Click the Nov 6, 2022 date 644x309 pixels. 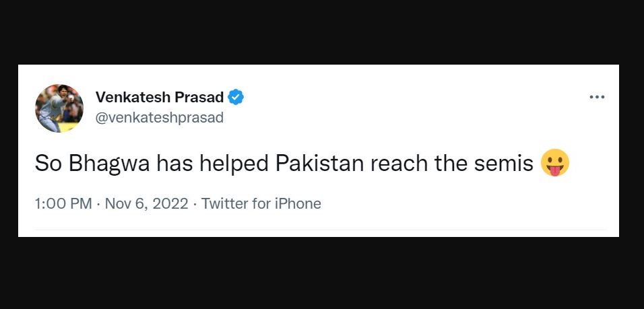[x=147, y=203]
